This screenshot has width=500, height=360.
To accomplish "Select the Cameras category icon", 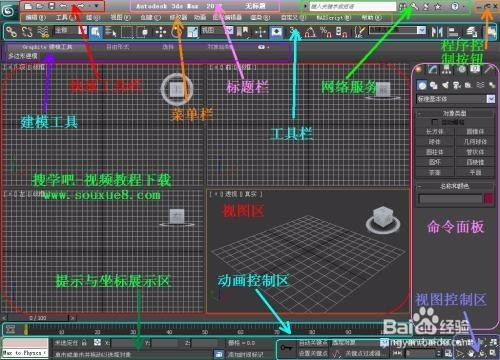I will point(457,85).
